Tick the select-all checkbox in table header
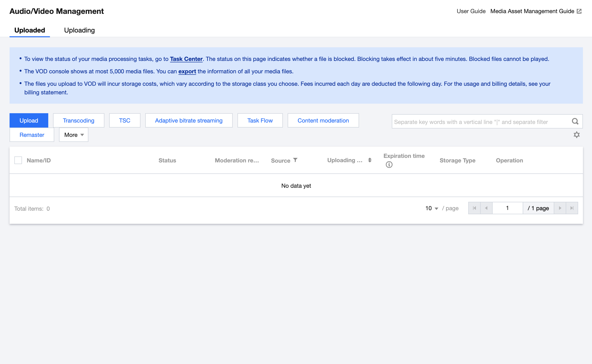The height and width of the screenshot is (364, 592). click(x=18, y=160)
